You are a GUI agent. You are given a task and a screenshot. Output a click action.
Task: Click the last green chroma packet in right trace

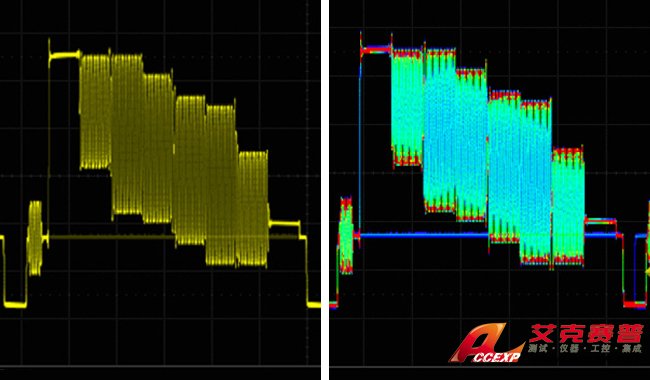(x=568, y=206)
